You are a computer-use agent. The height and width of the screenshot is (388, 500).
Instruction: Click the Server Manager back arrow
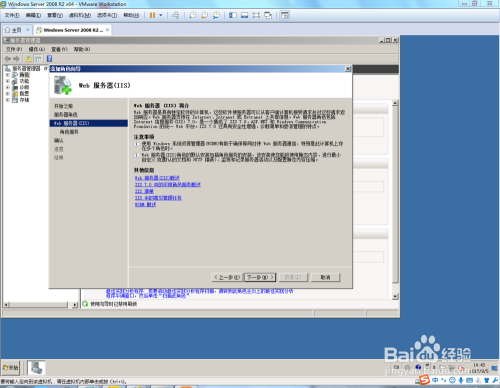[7, 59]
